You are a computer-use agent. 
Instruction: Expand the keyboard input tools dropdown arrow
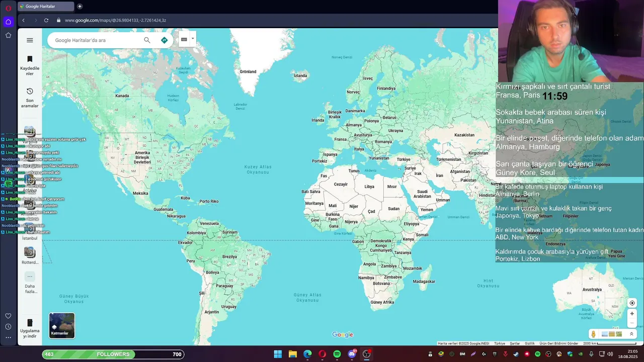(x=193, y=39)
